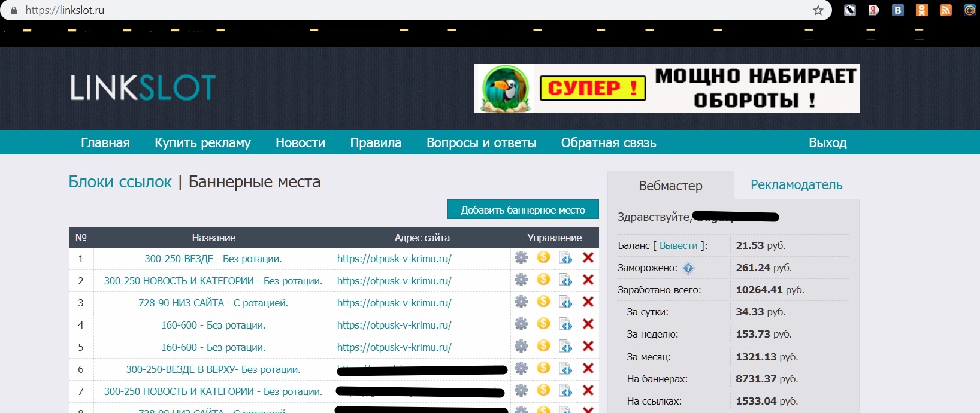
Task: Click the blue help icon beside Заморожено
Action: tap(688, 268)
